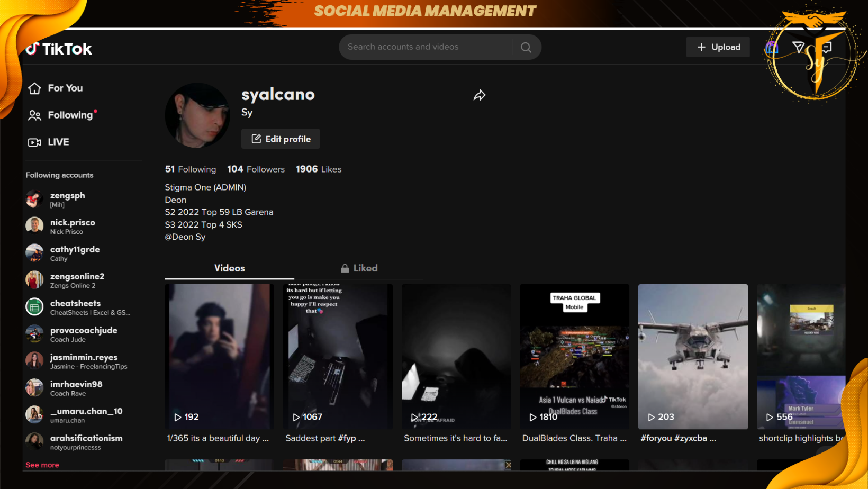Click the zengsph avatar

34,199
